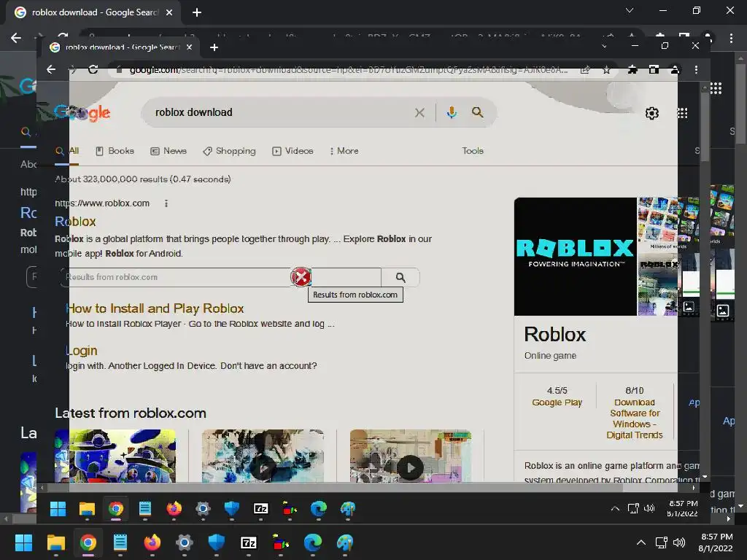Open three-dot menu of the background Chrome window
747x560 pixels.
click(x=731, y=38)
